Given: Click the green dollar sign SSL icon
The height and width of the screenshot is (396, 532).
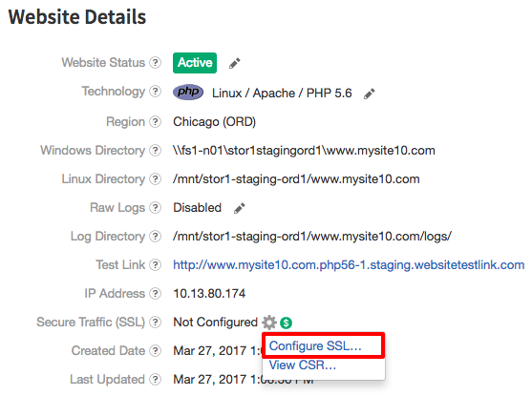Looking at the screenshot, I should coord(286,323).
